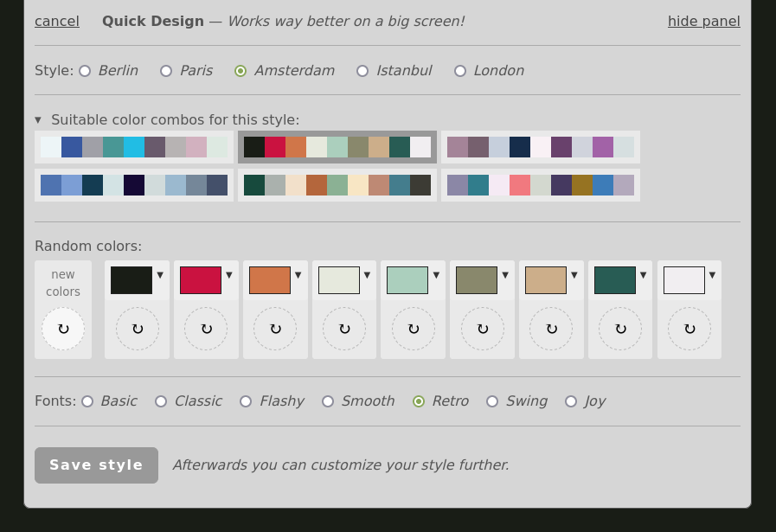776x532 pixels.
Task: Regenerate the dark teal color
Action: coord(620,329)
